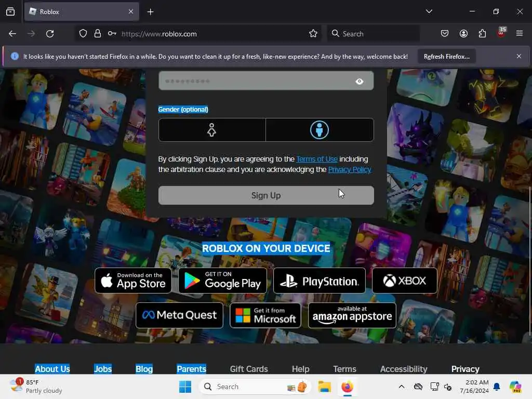Close the Roblox tab
The image size is (532, 399).
pos(131,11)
